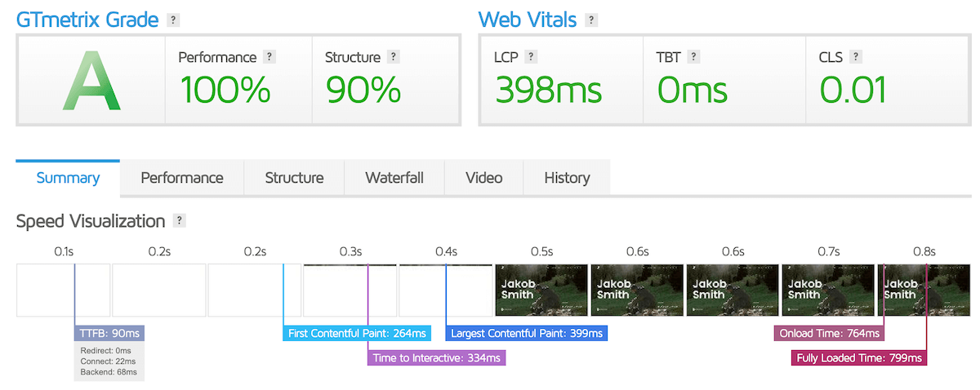This screenshot has width=980, height=390.
Task: Click the TTFB 90ms marker label
Action: (x=109, y=333)
